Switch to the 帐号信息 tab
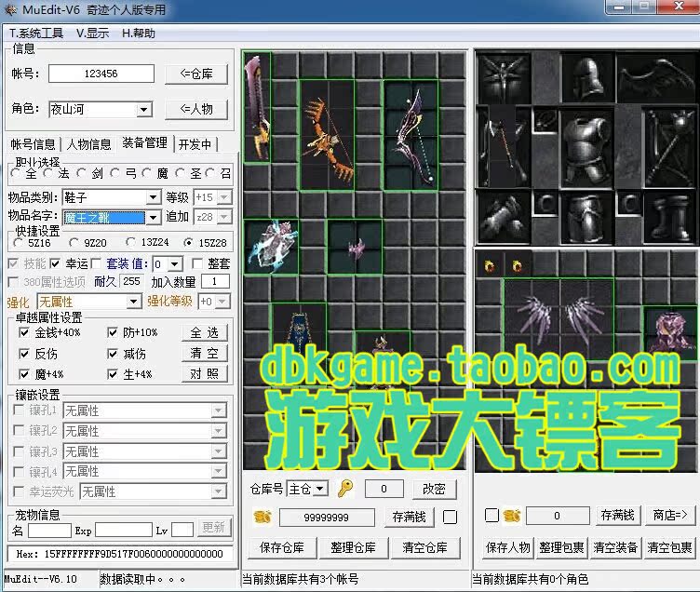This screenshot has height=592, width=700. (33, 144)
